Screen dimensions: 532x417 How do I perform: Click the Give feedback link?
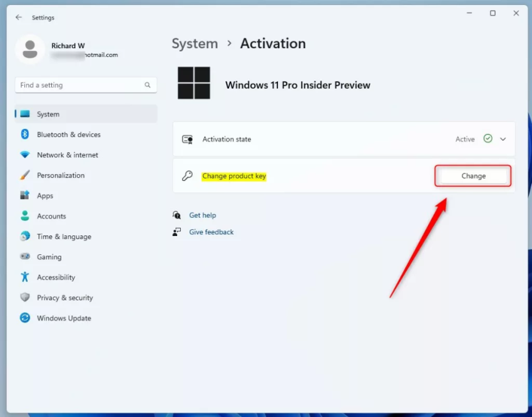pyautogui.click(x=211, y=232)
